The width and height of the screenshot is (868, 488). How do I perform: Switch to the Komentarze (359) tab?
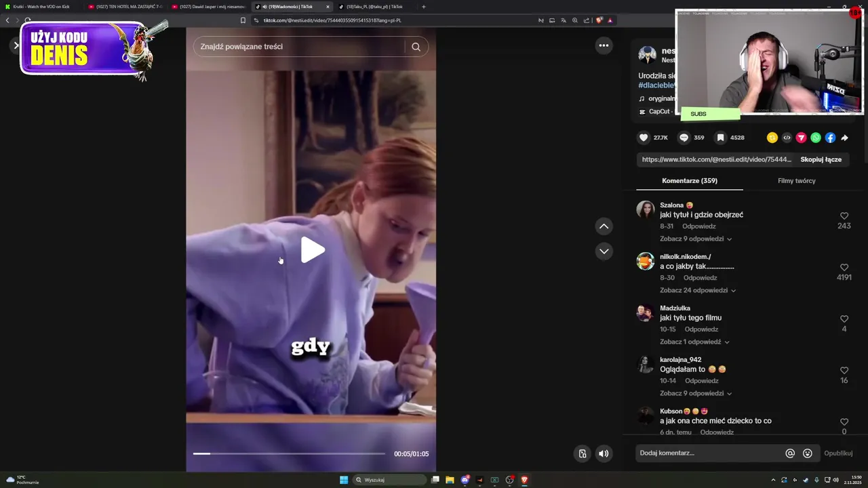tap(690, 181)
